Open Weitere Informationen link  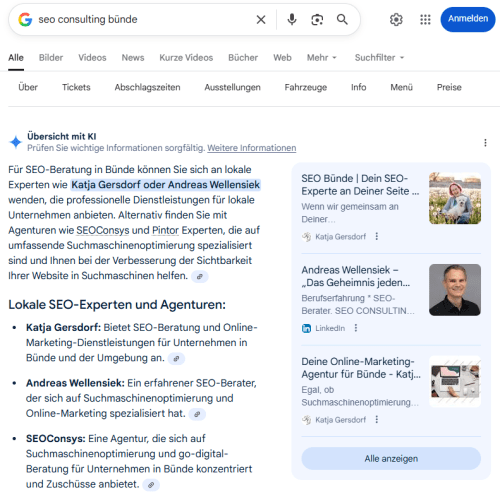coord(252,148)
